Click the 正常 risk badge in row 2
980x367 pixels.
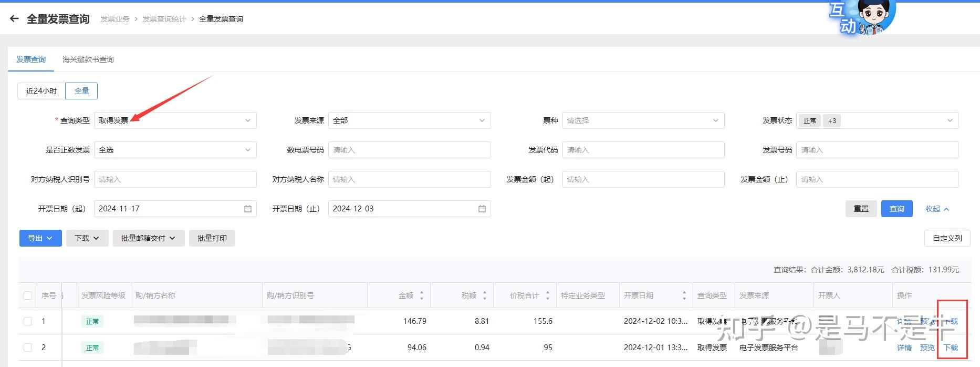point(92,348)
